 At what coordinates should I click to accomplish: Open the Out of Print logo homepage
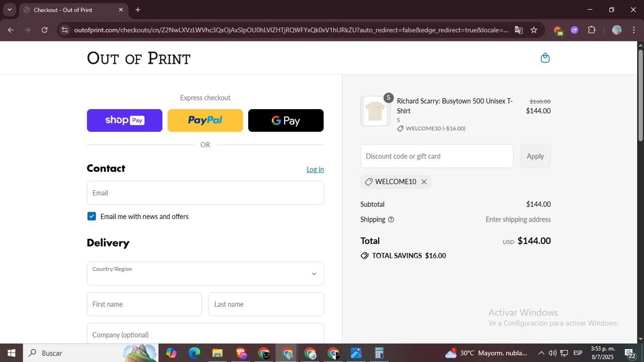[x=139, y=58]
